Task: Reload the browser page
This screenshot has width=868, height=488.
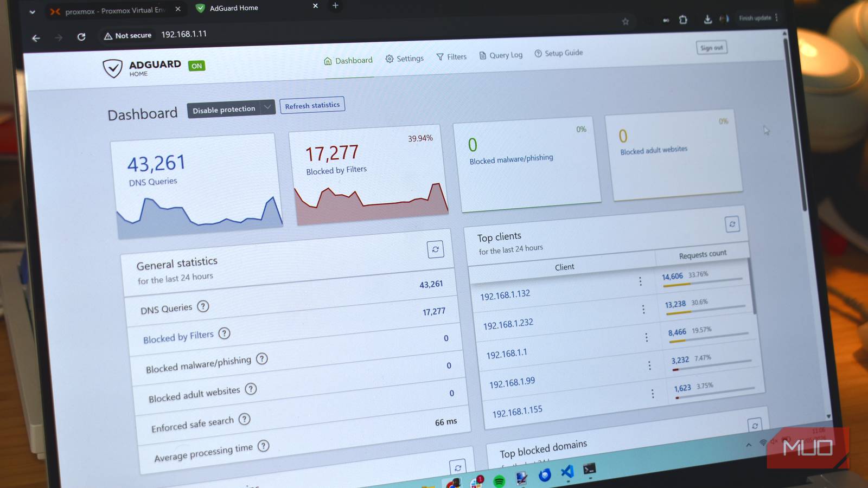Action: [81, 37]
